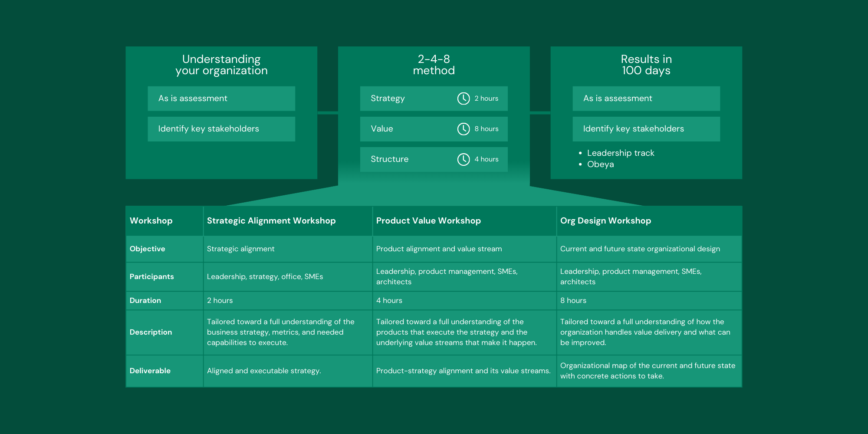Screen dimensions: 868x434
Task: Click the Product Value Workshop description cell
Action: pyautogui.click(x=464, y=332)
